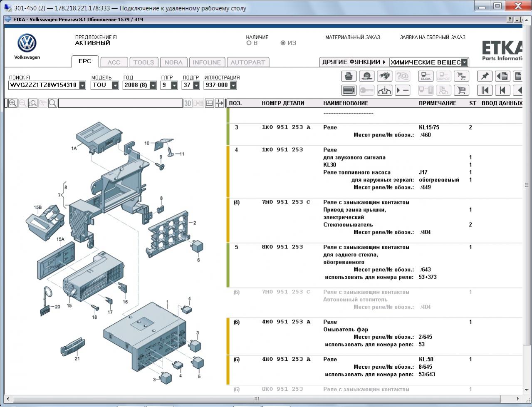Viewport: 532px width, 407px height.
Task: Click the crosshair divider icon
Action: pos(219,103)
